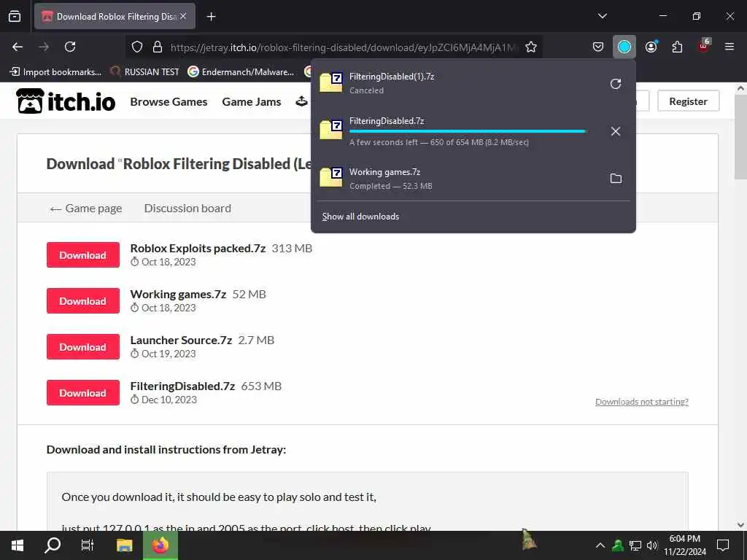
Task: Open a new tab with plus button
Action: [211, 17]
